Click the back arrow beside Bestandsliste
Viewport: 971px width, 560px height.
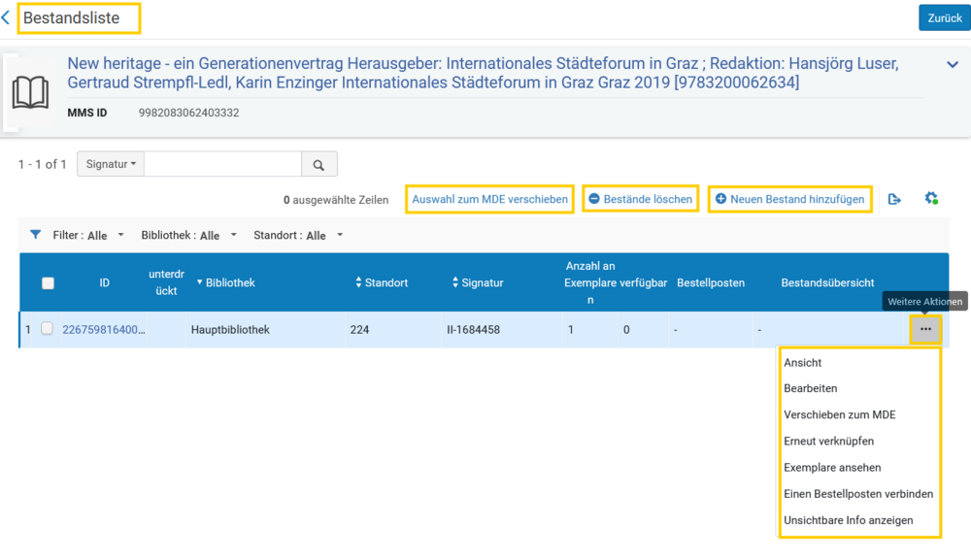click(6, 17)
